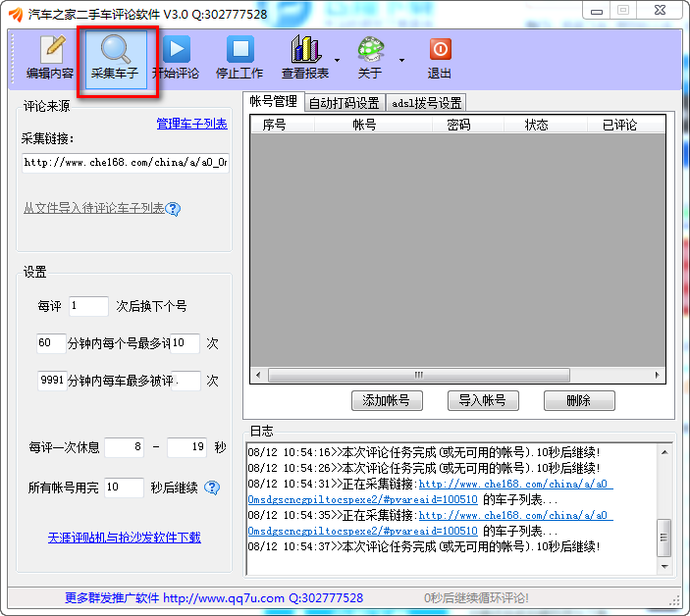Click account table horizontal scrollbar thumb
This screenshot has height=616, width=690.
(419, 375)
